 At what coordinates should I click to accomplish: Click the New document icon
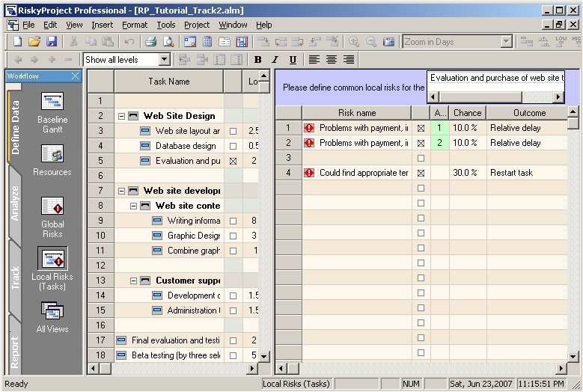coord(17,41)
